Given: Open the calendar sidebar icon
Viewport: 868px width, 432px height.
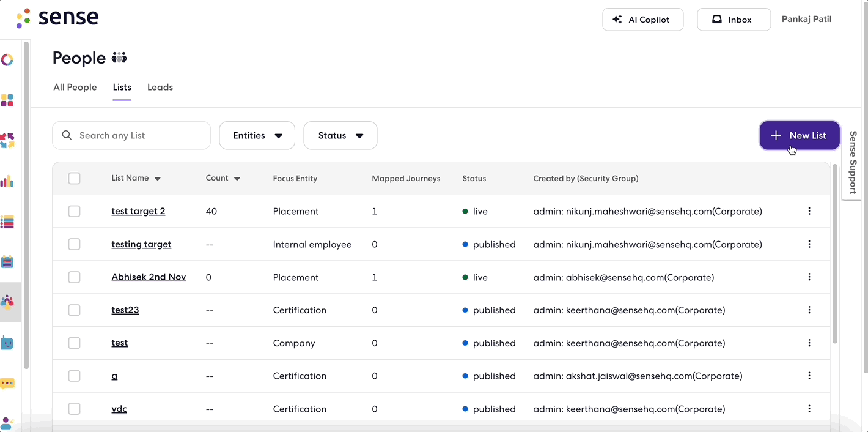Looking at the screenshot, I should pos(7,262).
